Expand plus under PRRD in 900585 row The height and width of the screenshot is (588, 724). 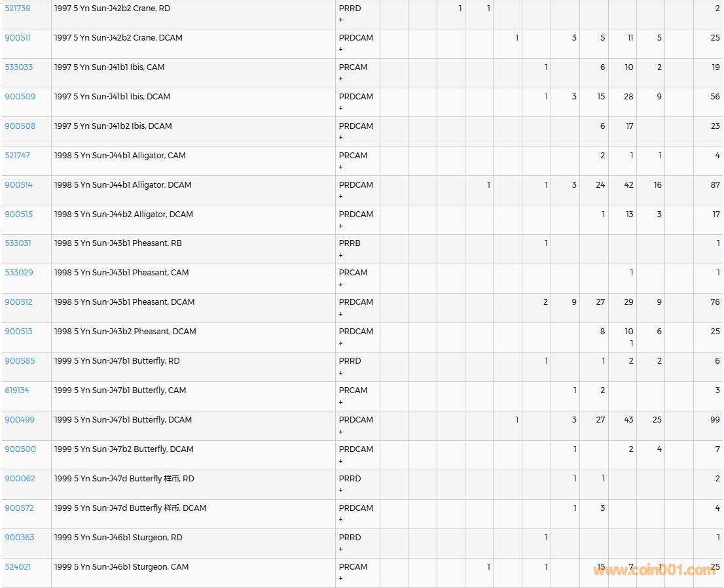(341, 373)
